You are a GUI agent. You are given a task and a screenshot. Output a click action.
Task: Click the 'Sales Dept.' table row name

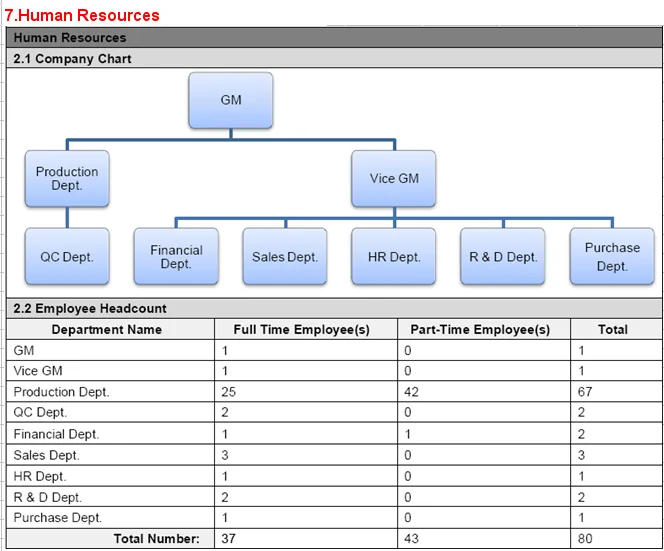111,455
